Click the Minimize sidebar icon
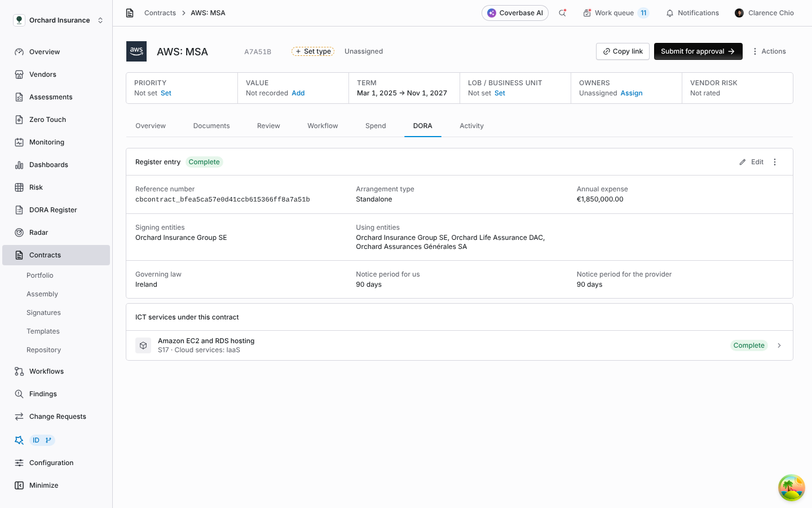Screen dimensions: 812x508 point(19,485)
